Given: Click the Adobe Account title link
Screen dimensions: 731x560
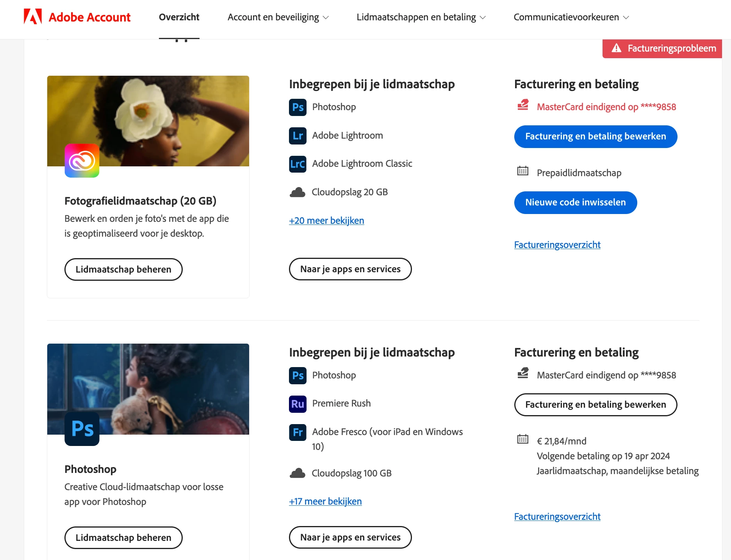Looking at the screenshot, I should coord(89,17).
